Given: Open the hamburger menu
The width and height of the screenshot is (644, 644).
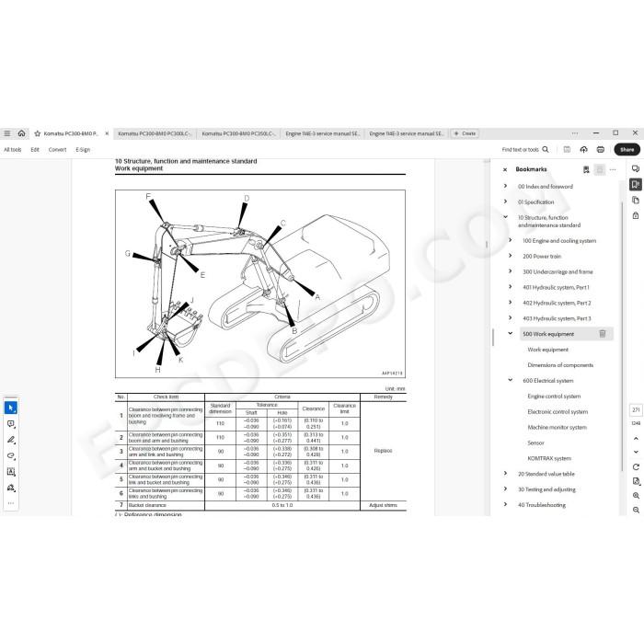Looking at the screenshot, I should [x=7, y=133].
